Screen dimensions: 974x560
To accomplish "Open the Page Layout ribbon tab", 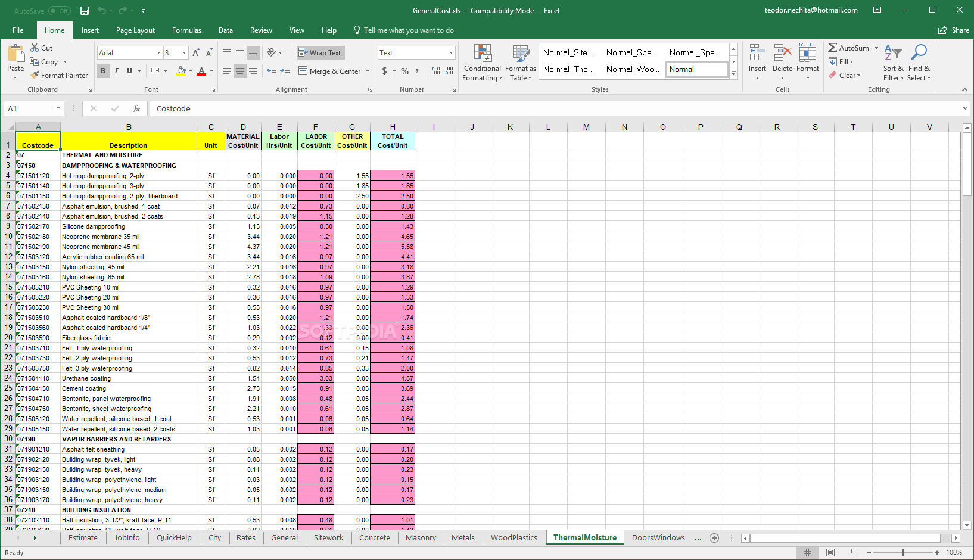I will 135,30.
